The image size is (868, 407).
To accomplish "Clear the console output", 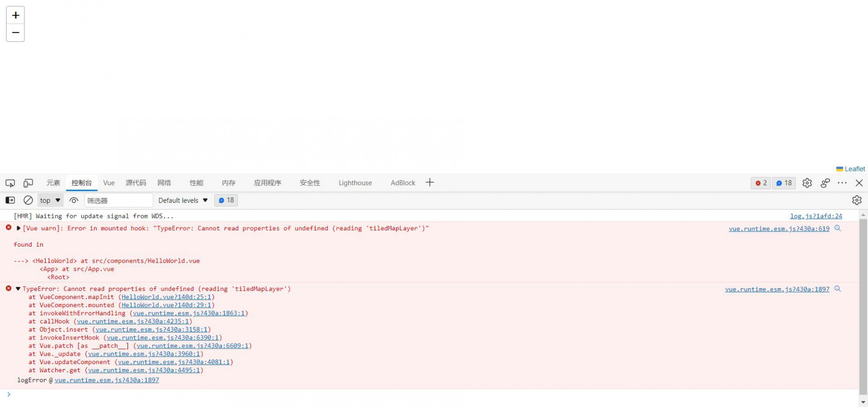I will click(28, 200).
